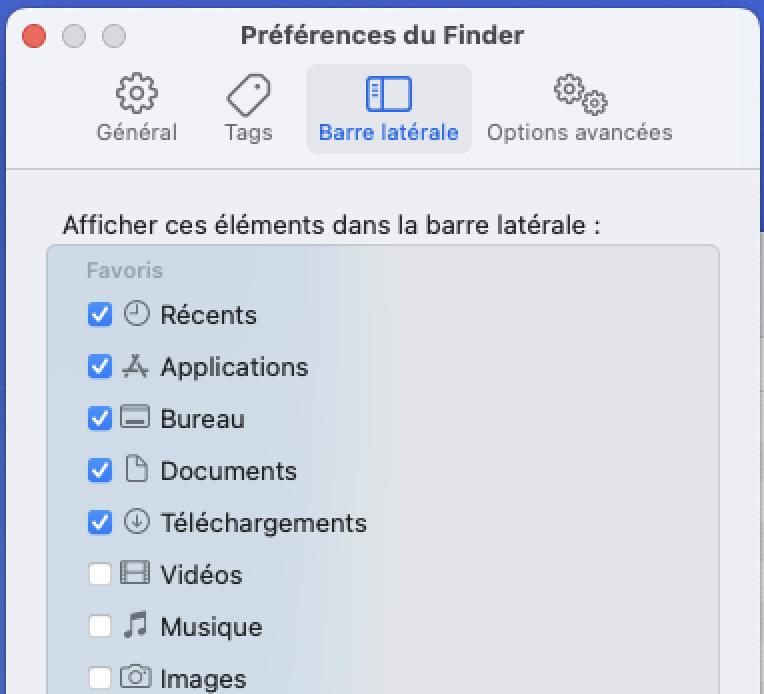764x694 pixels.
Task: Click the Bureau desktop icon
Action: coord(135,418)
